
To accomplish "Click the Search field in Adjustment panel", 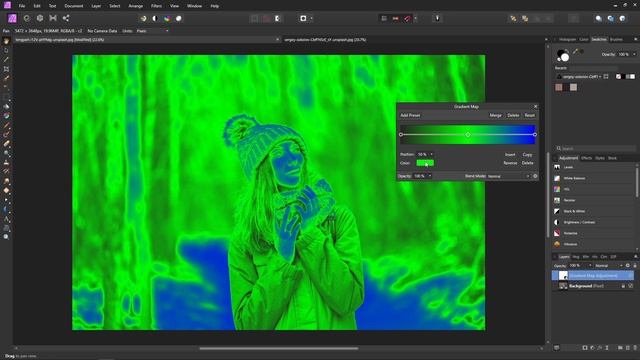I will [596, 148].
